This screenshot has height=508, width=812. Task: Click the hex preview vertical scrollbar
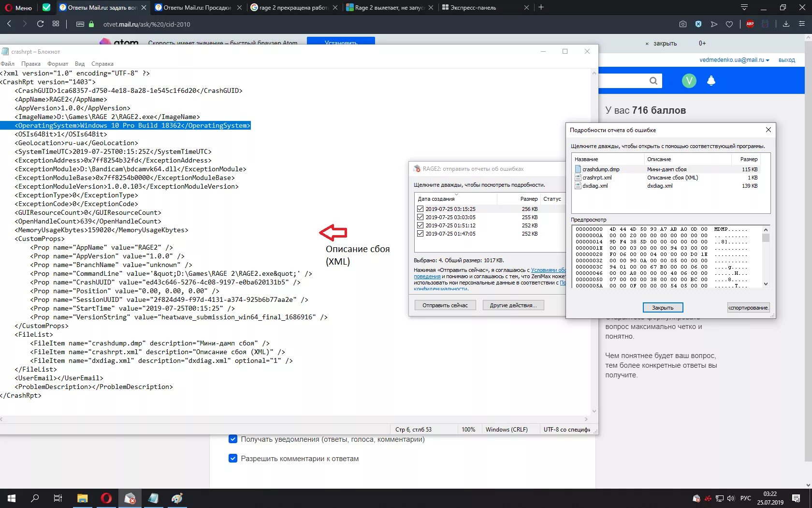coord(766,256)
